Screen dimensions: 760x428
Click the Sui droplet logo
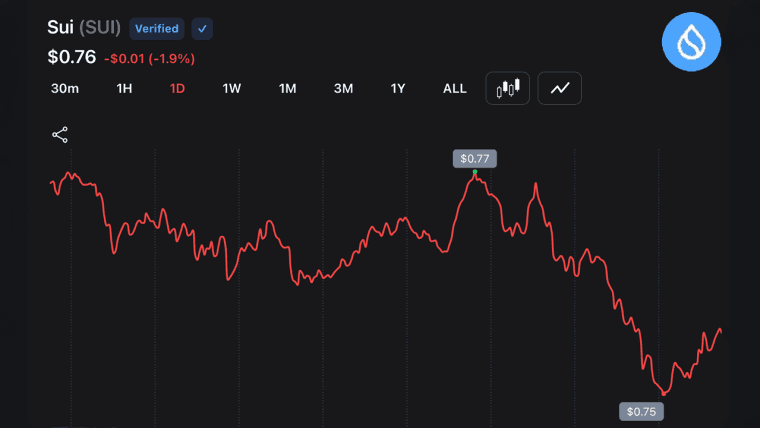pos(691,42)
